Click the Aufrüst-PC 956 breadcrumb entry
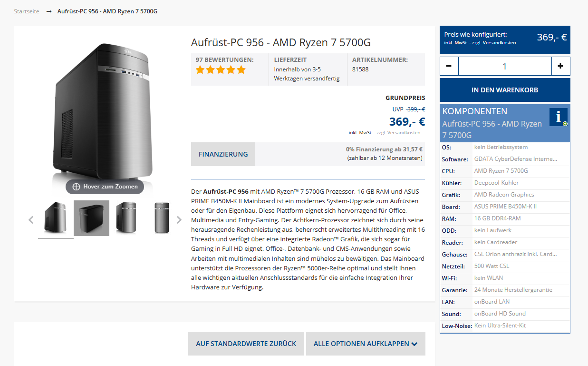Screen dimensions: 588x366 [x=107, y=11]
